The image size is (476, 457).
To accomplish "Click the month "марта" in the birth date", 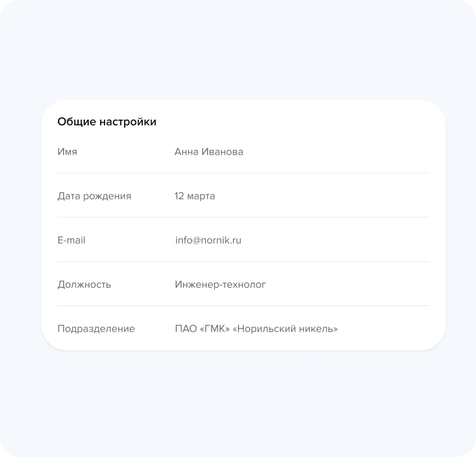I will point(201,196).
